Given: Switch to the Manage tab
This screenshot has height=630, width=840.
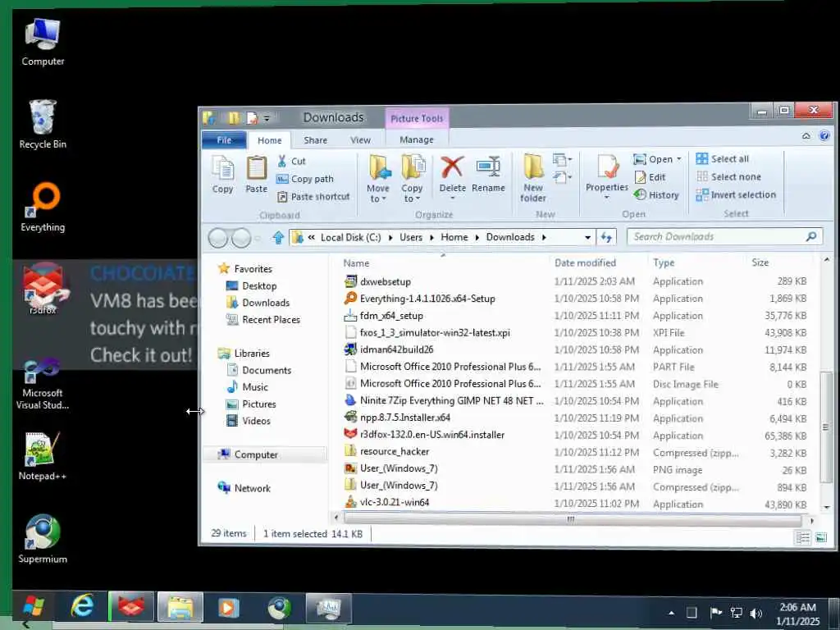Looking at the screenshot, I should pos(416,139).
